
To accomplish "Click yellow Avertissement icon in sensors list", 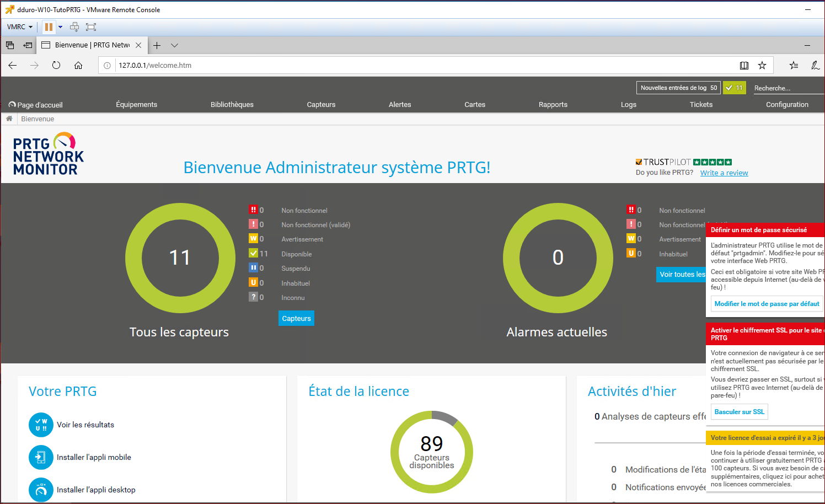I will click(253, 238).
